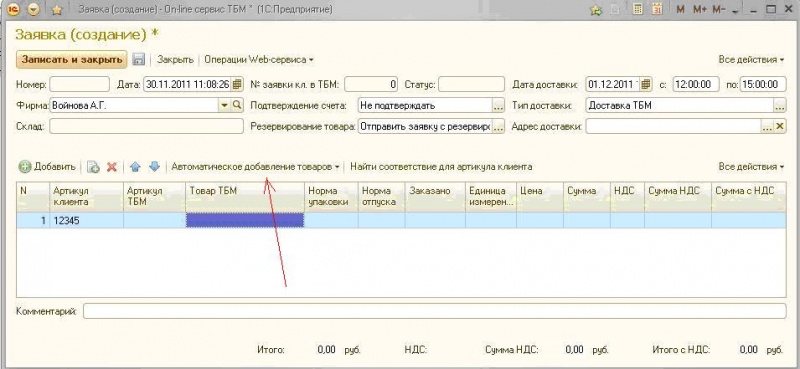Expand Автоматическое добавление товаров menu

pyautogui.click(x=256, y=167)
